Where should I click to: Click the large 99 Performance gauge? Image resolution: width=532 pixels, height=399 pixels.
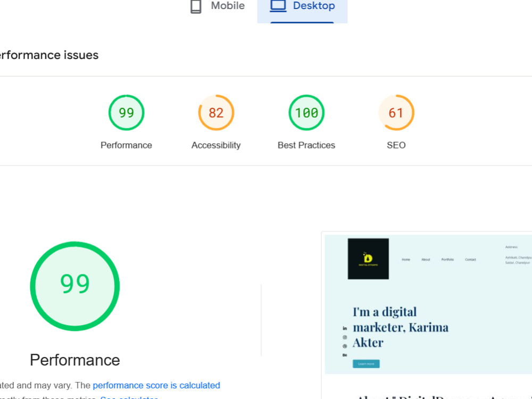pyautogui.click(x=74, y=286)
